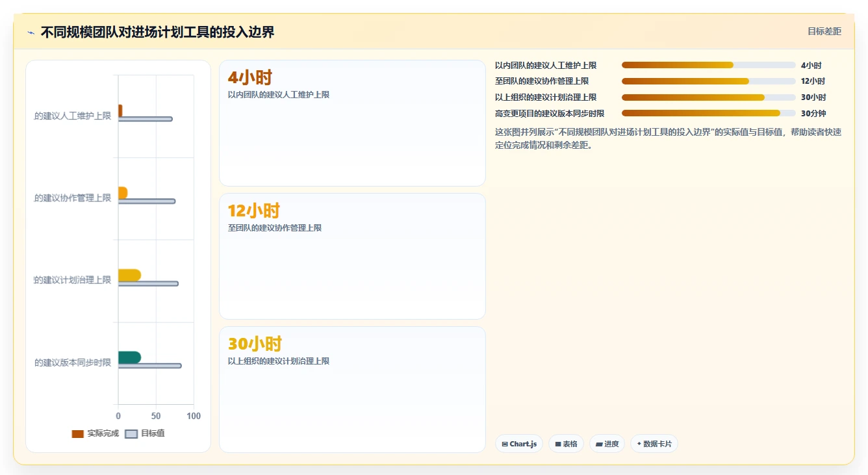The width and height of the screenshot is (868, 475).
Task: Click the brown actual bar for 人工维护上限
Action: coord(120,110)
